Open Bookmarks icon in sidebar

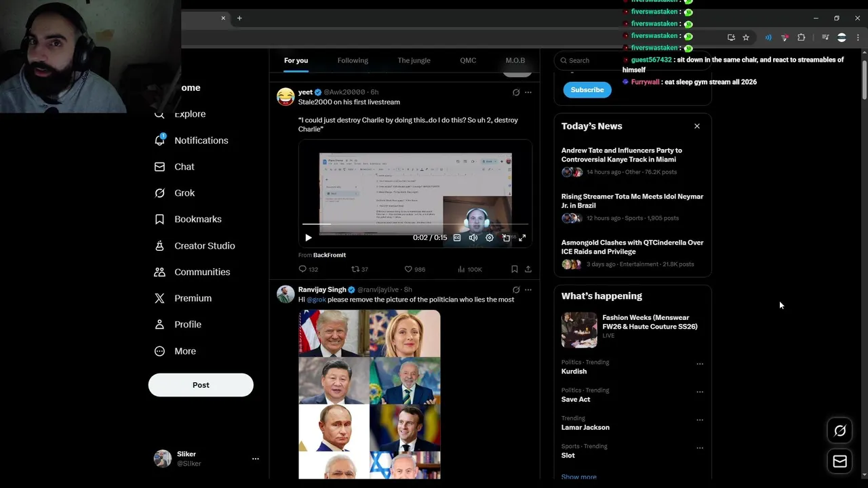point(159,219)
